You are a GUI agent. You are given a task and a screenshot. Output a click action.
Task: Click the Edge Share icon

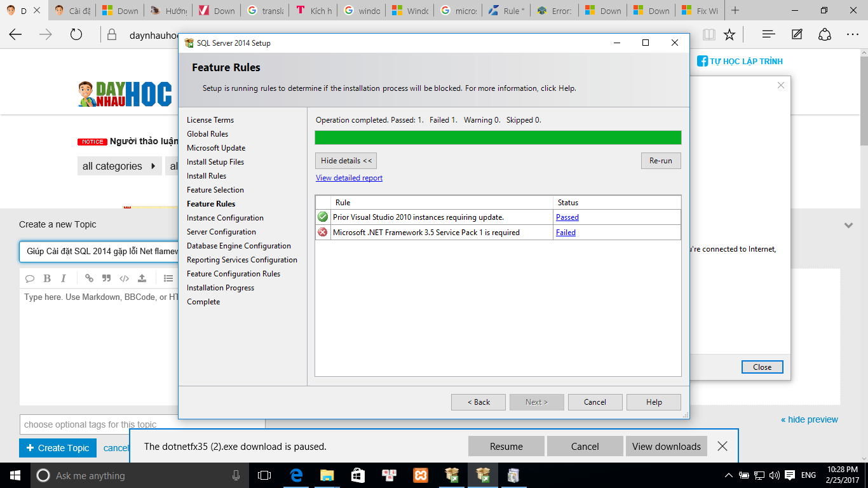pyautogui.click(x=825, y=34)
